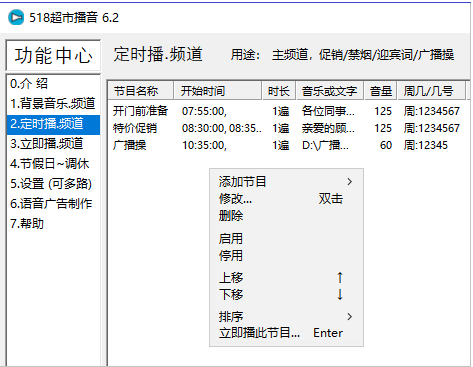The width and height of the screenshot is (473, 367).
Task: Click the 亲爱的顾... text cell
Action: pos(328,128)
